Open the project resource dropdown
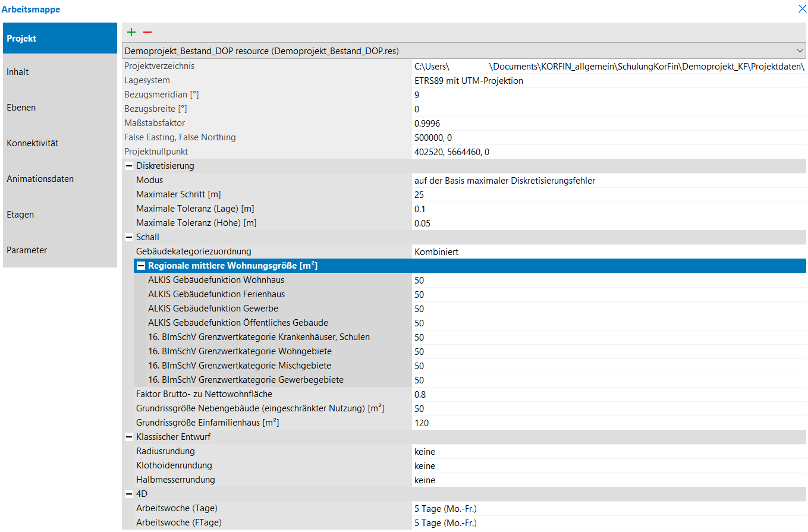808x532 pixels. pos(799,51)
